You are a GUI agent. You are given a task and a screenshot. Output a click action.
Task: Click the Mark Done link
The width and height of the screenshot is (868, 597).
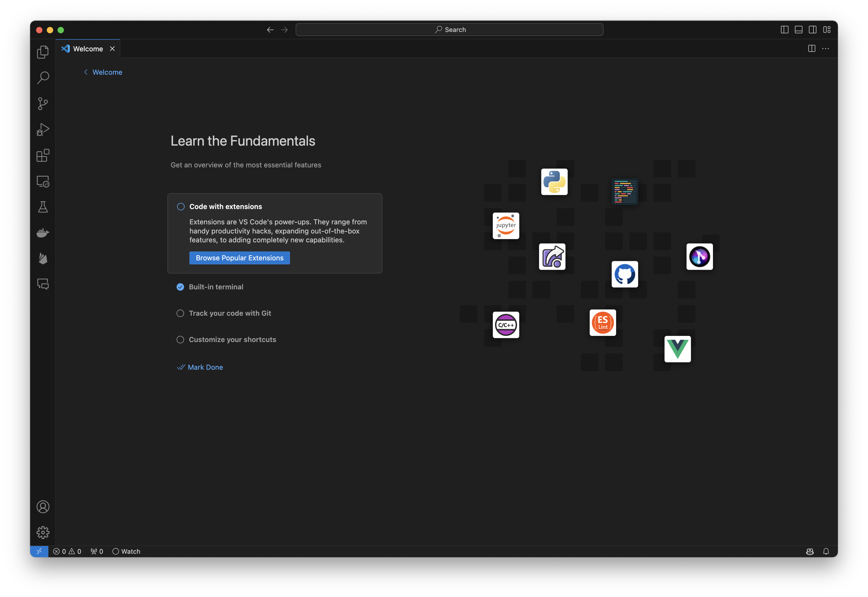(x=205, y=367)
